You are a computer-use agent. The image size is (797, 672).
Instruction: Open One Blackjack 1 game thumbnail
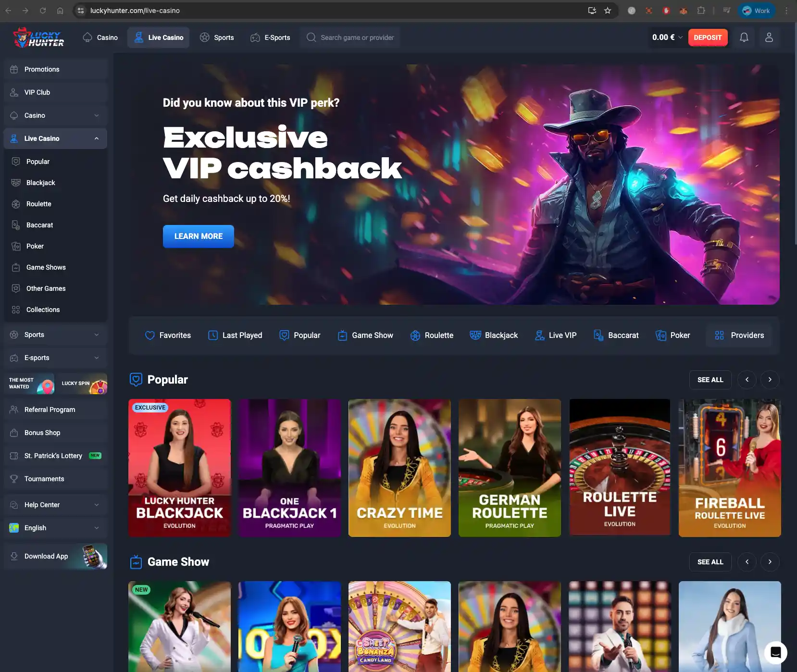click(x=289, y=468)
